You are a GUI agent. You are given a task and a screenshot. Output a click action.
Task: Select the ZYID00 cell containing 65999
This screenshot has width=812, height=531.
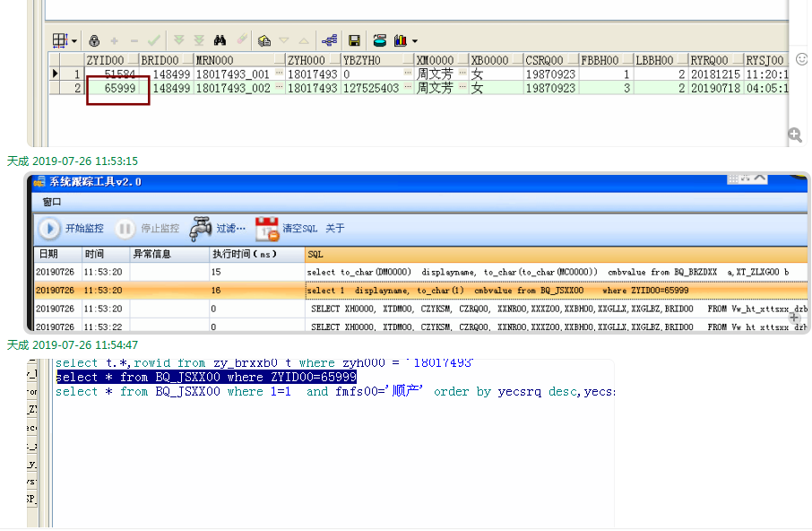[118, 89]
